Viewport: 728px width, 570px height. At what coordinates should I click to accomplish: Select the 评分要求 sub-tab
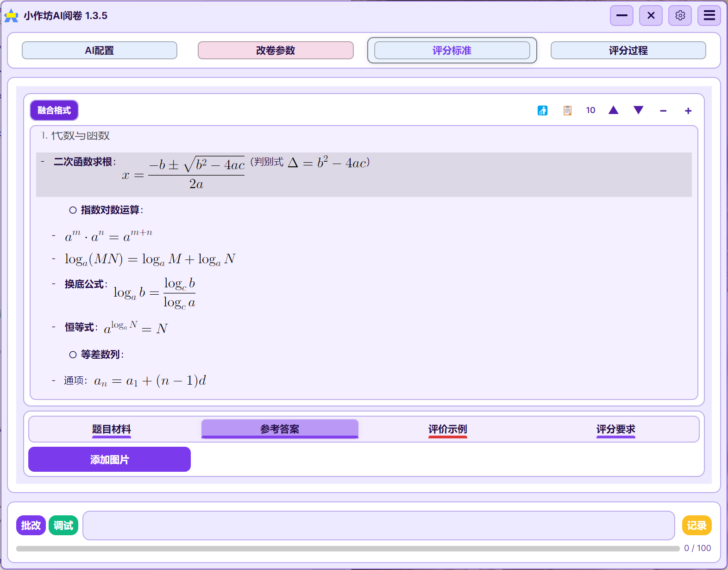click(x=615, y=429)
